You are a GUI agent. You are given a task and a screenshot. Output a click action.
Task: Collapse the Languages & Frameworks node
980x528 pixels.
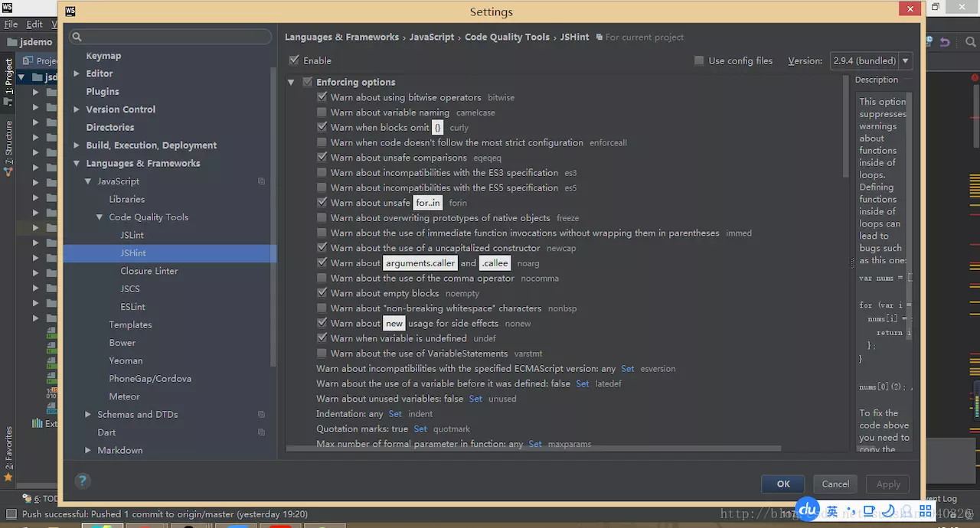pos(76,163)
